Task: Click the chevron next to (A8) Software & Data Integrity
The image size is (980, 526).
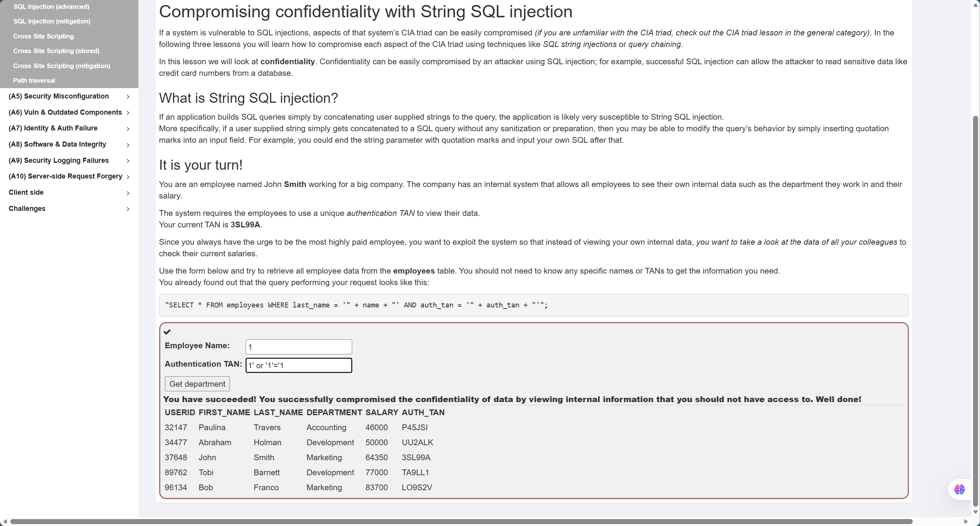Action: coord(128,145)
